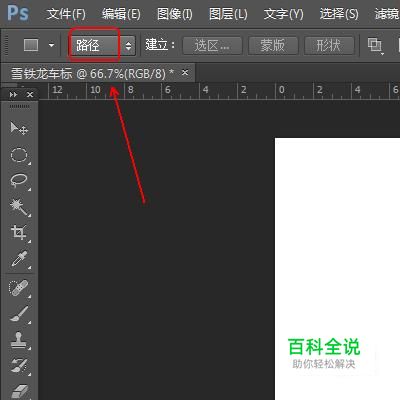The height and width of the screenshot is (400, 400).
Task: Open the 图层(L) menu
Action: pyautogui.click(x=228, y=14)
